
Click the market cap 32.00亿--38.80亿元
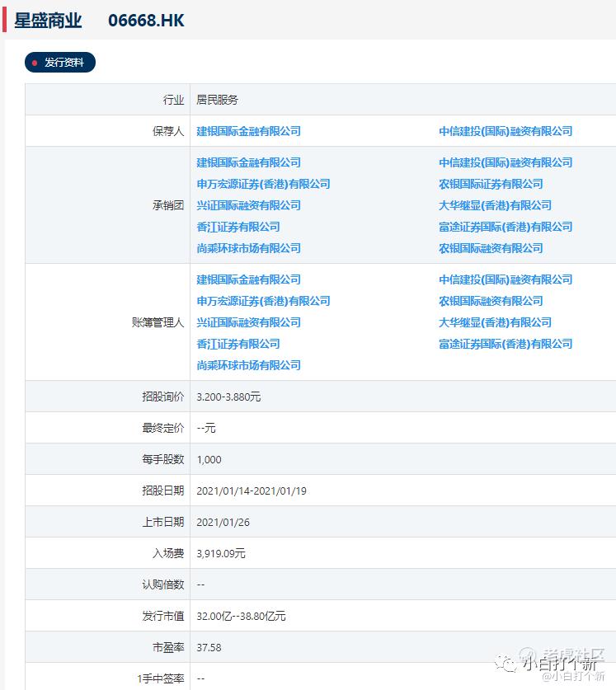coord(241,616)
